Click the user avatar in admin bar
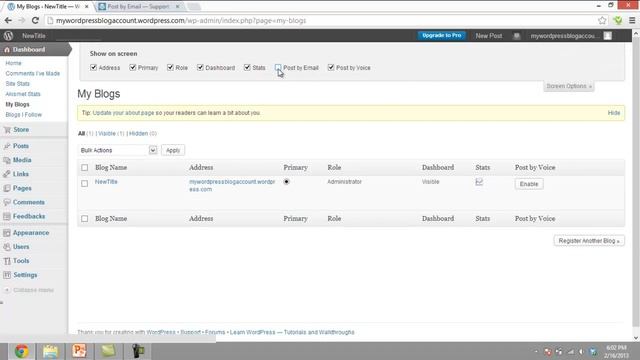640x360 pixels. (608, 36)
